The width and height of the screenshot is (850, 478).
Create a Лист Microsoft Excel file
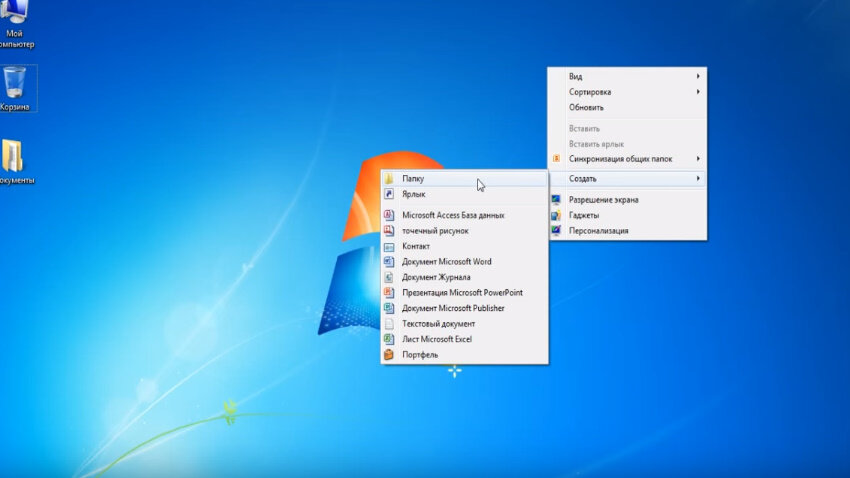pos(465,339)
